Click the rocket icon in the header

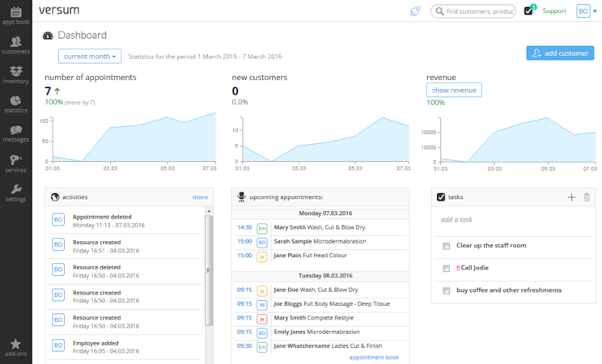(x=415, y=11)
